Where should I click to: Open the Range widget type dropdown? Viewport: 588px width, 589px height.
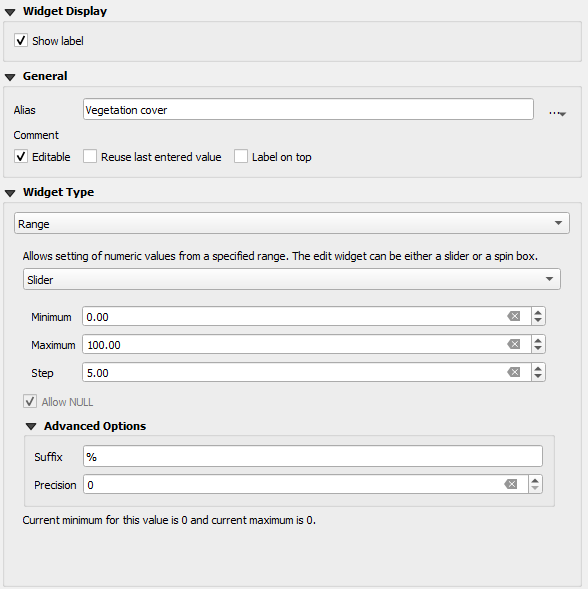click(292, 223)
